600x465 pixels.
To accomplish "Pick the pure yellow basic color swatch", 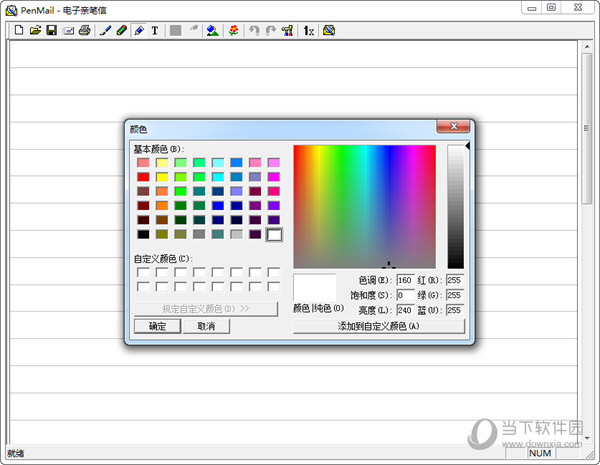I will pos(162,177).
